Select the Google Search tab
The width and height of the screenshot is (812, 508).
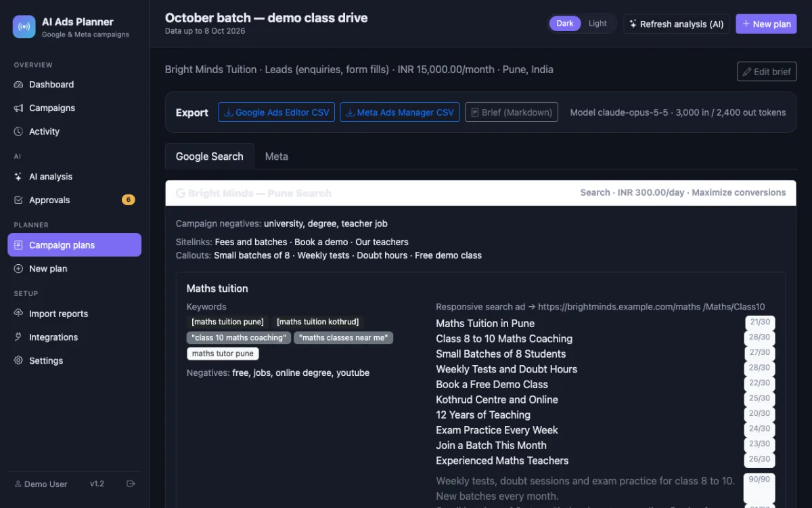point(210,156)
